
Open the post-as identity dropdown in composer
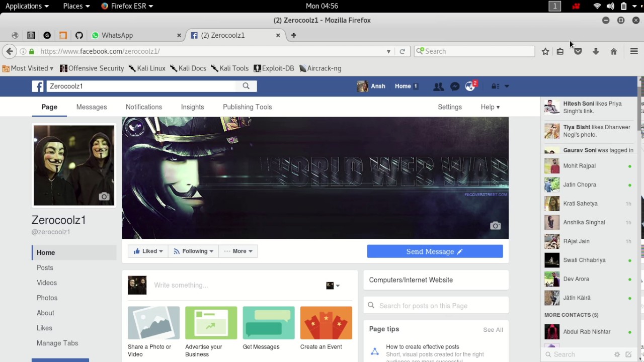click(x=333, y=286)
